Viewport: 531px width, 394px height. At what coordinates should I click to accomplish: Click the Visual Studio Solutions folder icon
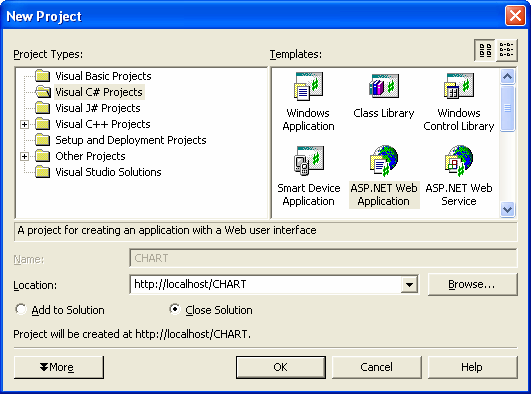point(43,172)
